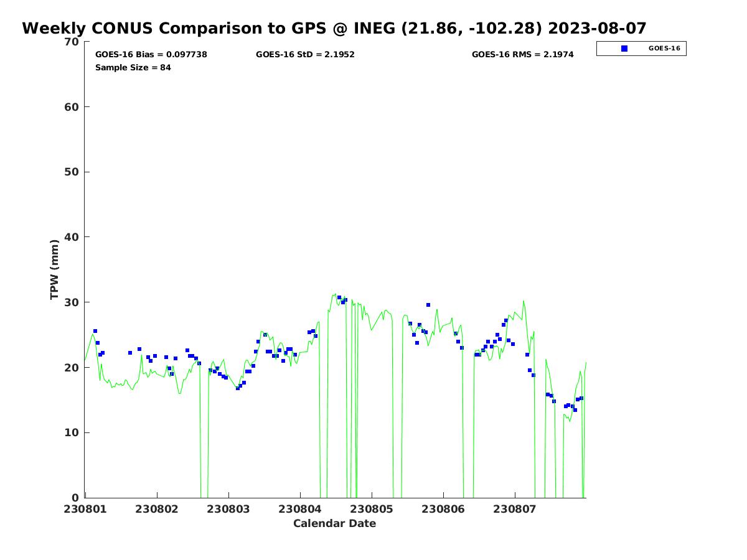
Task: Click the GOES-16 Bias value text
Action: [x=151, y=55]
